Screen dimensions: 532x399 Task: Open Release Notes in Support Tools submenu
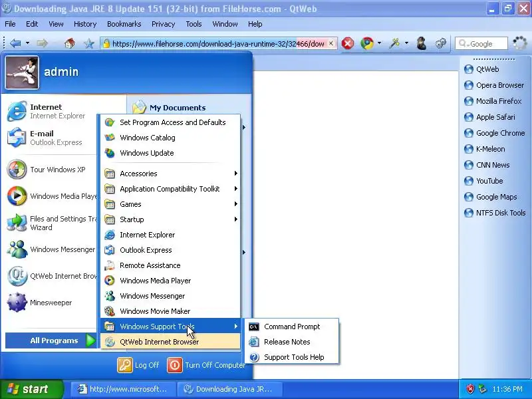(292, 342)
